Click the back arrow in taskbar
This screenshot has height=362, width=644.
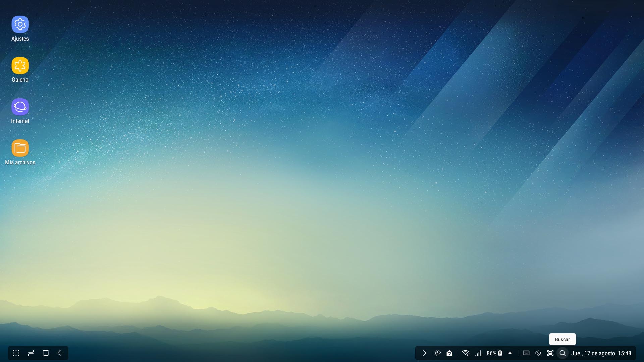[60, 353]
